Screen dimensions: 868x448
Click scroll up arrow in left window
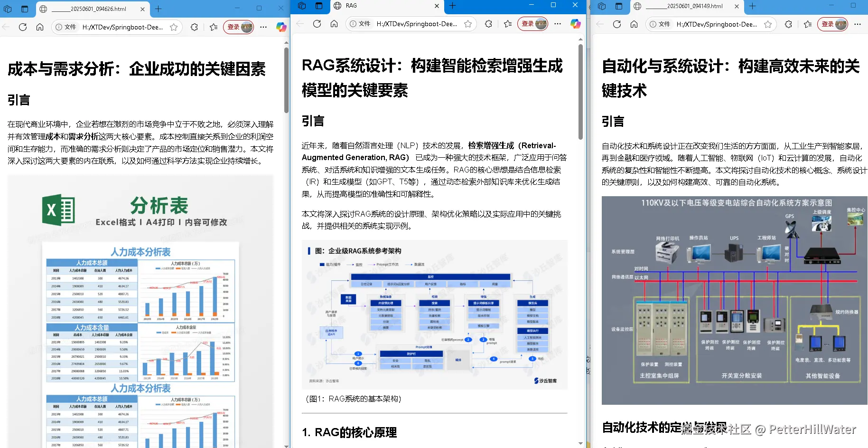click(286, 43)
